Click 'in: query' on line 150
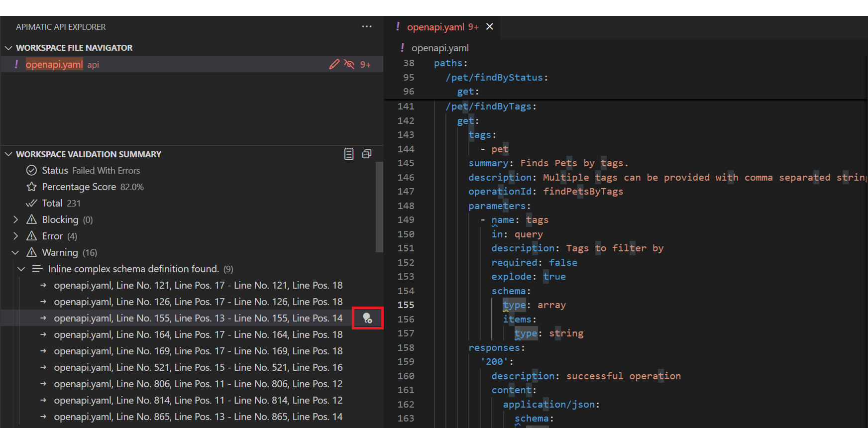Image resolution: width=868 pixels, height=428 pixels. pyautogui.click(x=517, y=234)
